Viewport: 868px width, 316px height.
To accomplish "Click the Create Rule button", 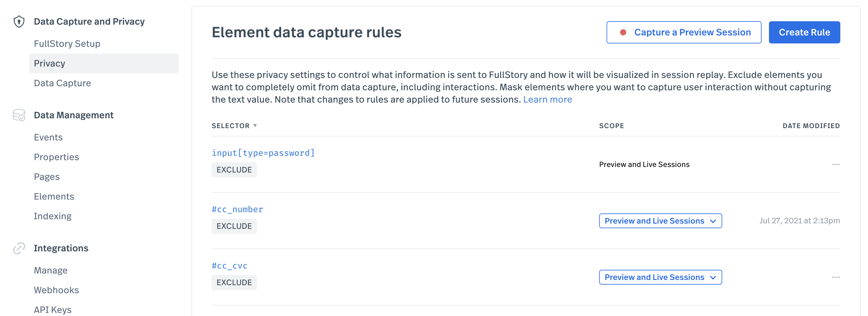I will [x=804, y=32].
